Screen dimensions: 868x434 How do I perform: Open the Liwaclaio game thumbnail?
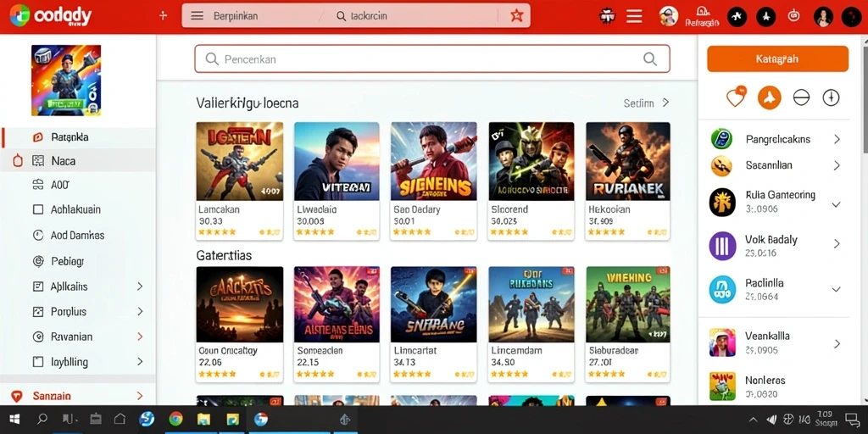click(337, 161)
